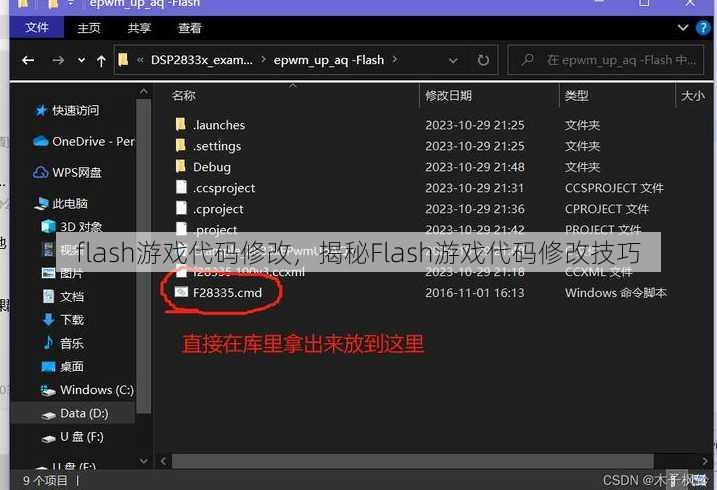The height and width of the screenshot is (490, 717).
Task: Click the search box for epwm_up_aq -Flash
Action: 606,60
